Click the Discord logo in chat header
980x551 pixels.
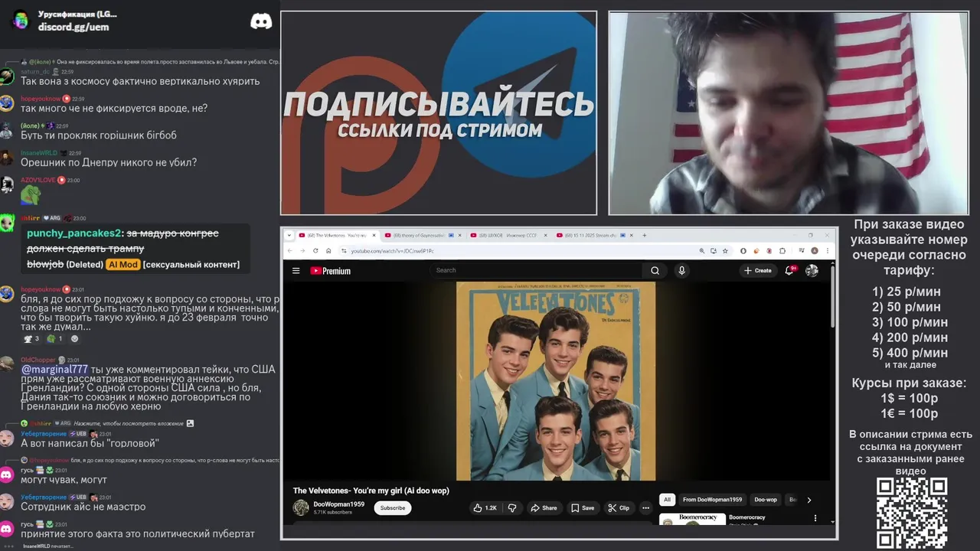pyautogui.click(x=261, y=21)
